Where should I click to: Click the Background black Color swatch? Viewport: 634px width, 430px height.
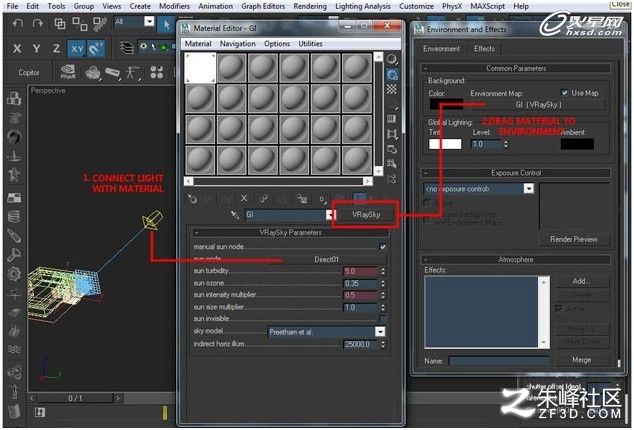(x=446, y=104)
